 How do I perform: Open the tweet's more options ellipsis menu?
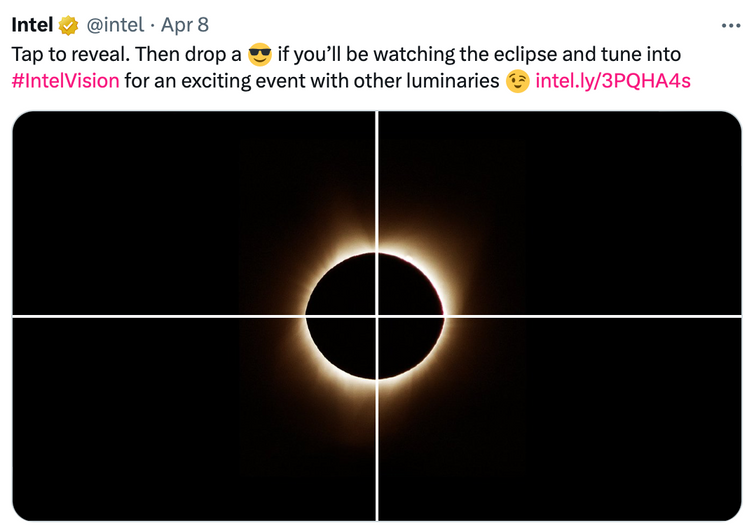click(730, 25)
